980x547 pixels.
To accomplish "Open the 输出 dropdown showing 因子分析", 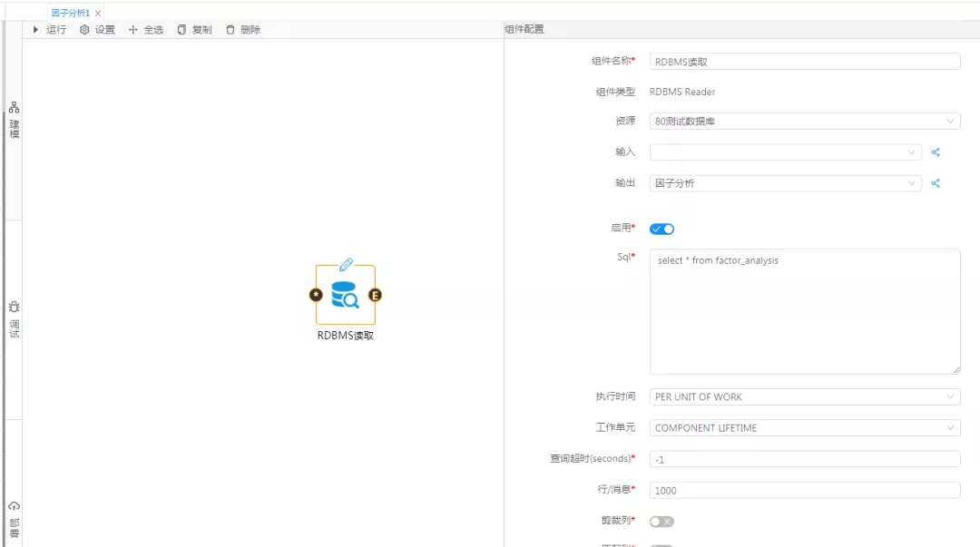I will [785, 183].
